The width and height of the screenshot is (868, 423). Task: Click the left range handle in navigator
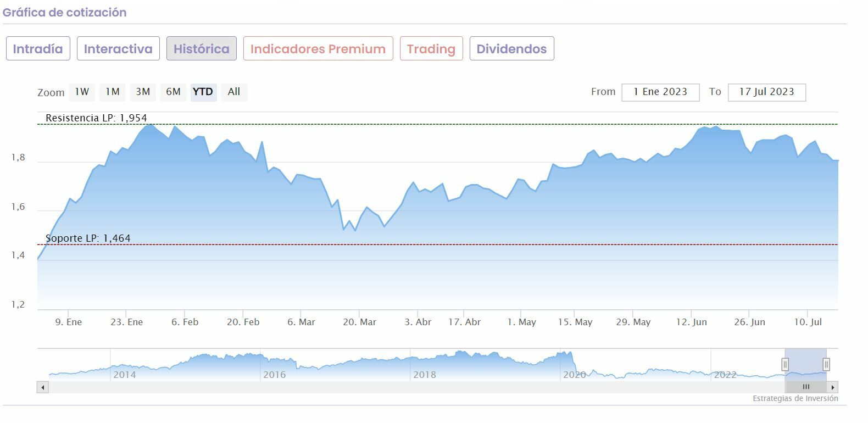click(785, 364)
